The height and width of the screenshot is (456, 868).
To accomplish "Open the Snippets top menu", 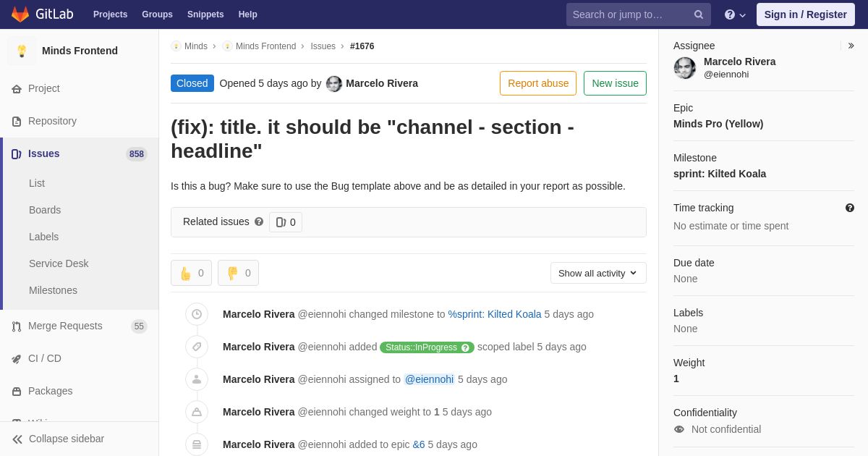I will (205, 14).
